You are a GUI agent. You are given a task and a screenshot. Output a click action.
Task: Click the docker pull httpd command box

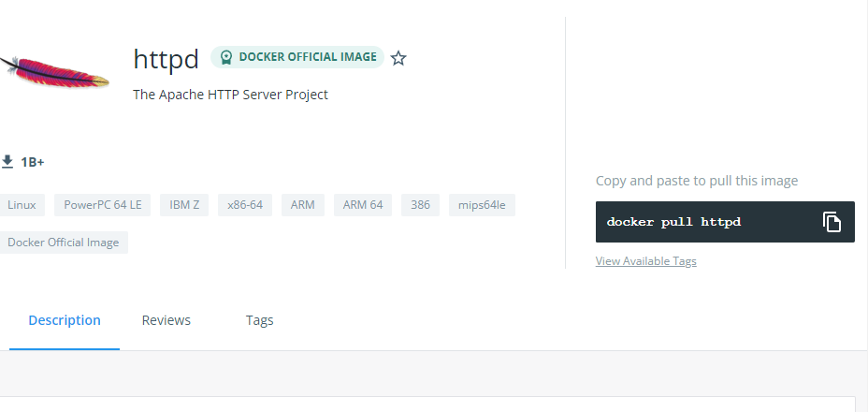click(x=725, y=222)
